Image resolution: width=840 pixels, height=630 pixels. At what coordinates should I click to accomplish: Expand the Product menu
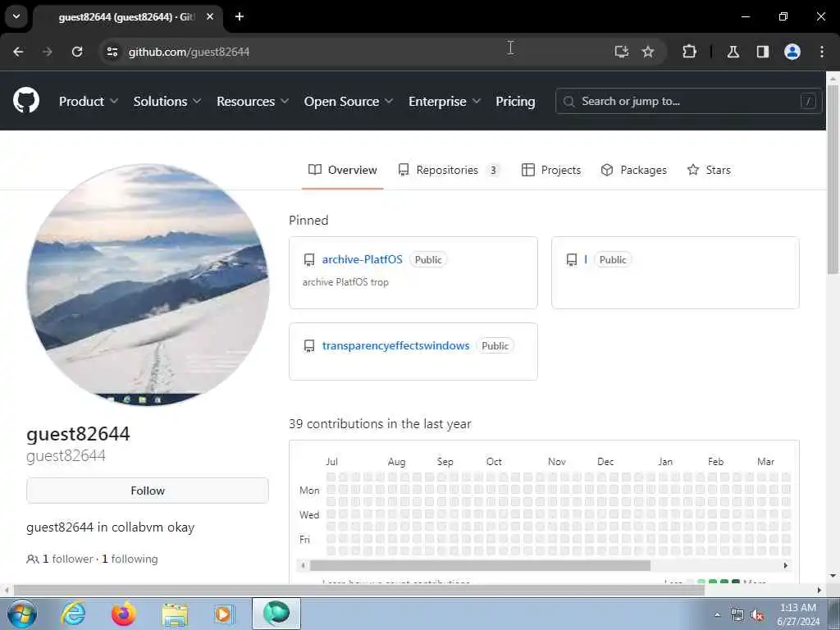(x=89, y=101)
